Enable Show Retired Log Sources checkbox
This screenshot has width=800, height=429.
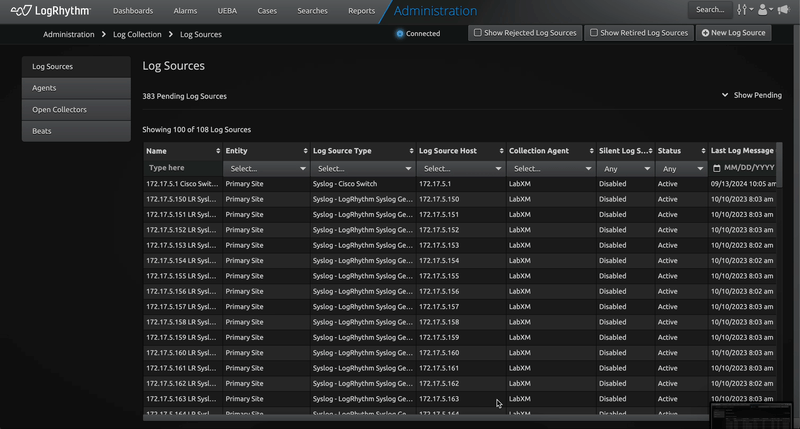point(594,33)
